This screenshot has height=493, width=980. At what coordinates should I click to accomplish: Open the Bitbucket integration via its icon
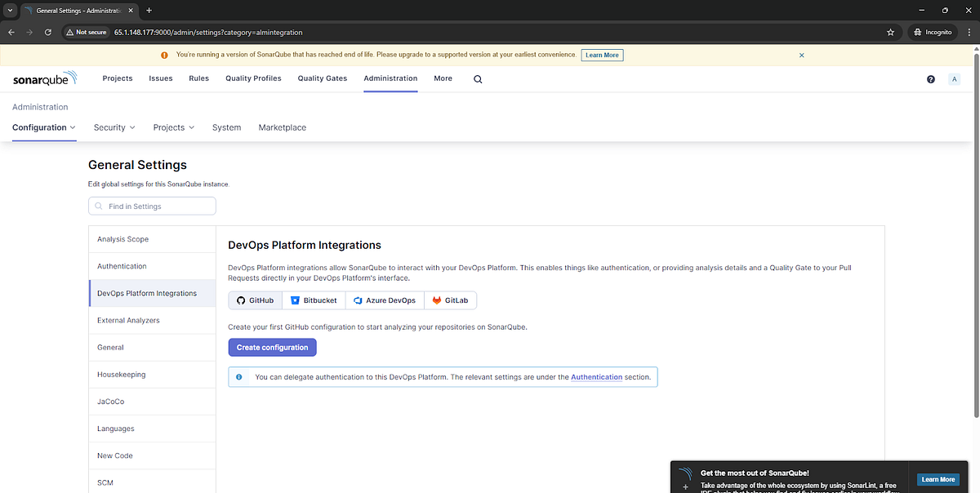(295, 300)
